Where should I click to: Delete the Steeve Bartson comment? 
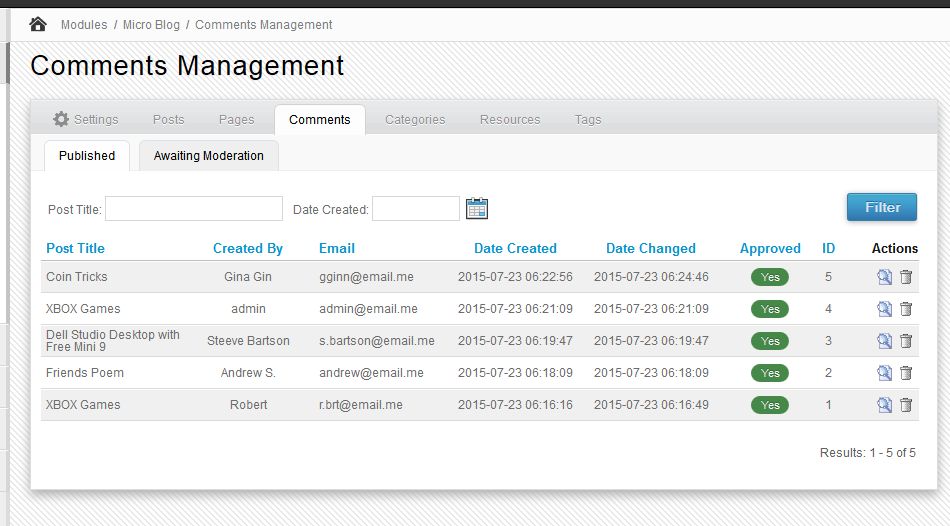(x=906, y=341)
